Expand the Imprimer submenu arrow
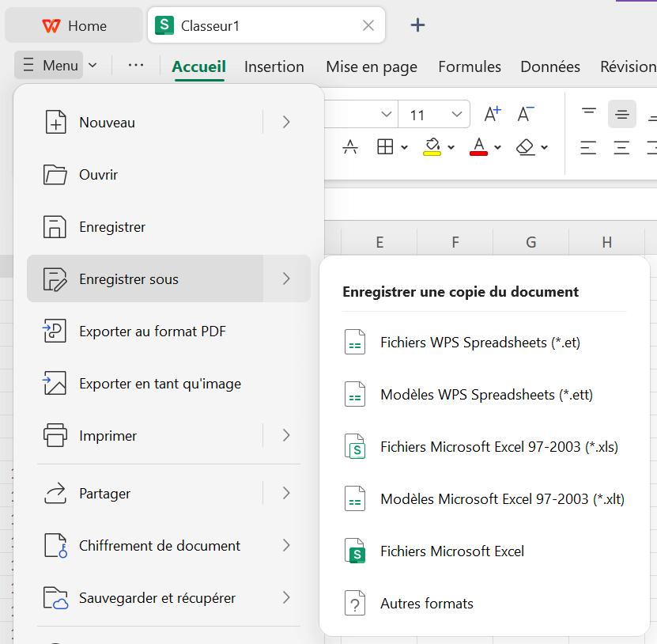Image resolution: width=657 pixels, height=644 pixels. pos(286,436)
